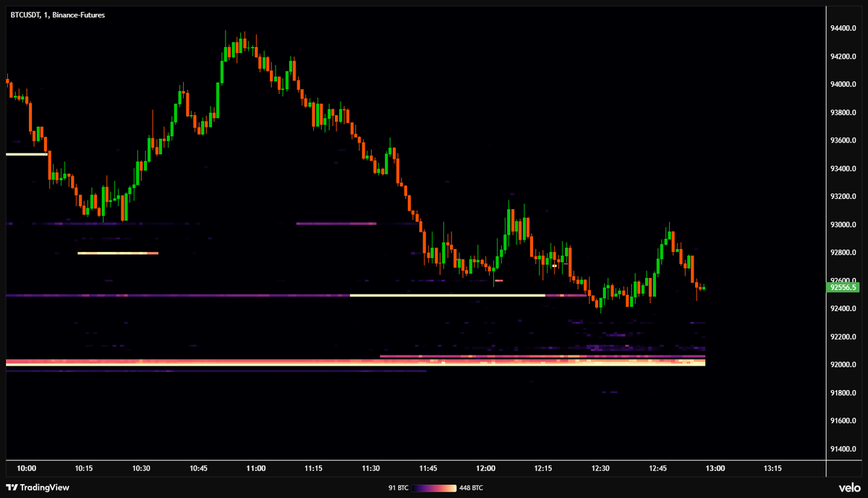868x498 pixels.
Task: Click the 12:00 time axis label
Action: click(486, 468)
